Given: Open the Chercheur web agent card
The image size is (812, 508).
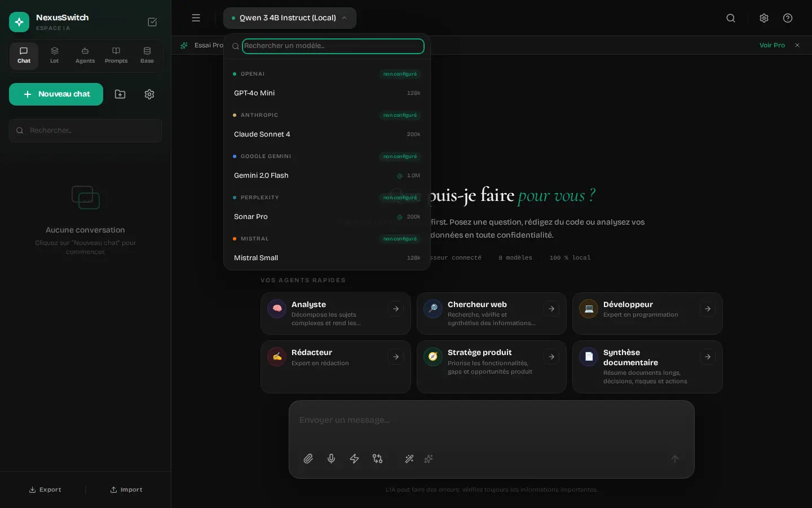Looking at the screenshot, I should tap(491, 313).
